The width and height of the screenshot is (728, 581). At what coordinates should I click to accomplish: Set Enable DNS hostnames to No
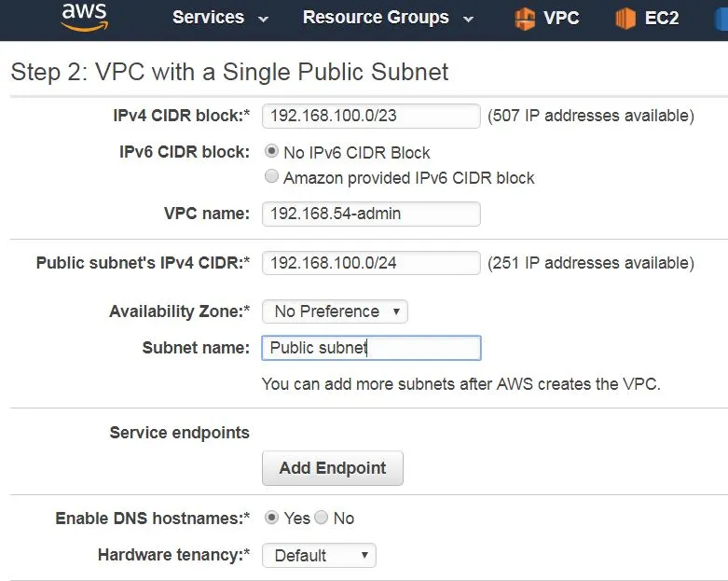point(322,518)
